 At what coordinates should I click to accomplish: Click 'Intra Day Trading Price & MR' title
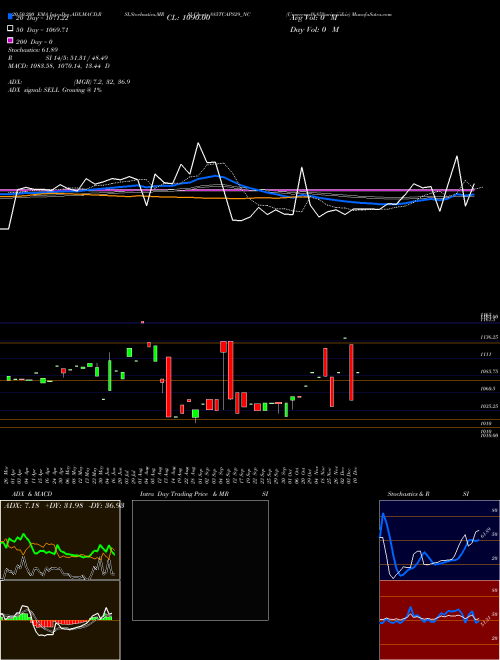pyautogui.click(x=184, y=494)
